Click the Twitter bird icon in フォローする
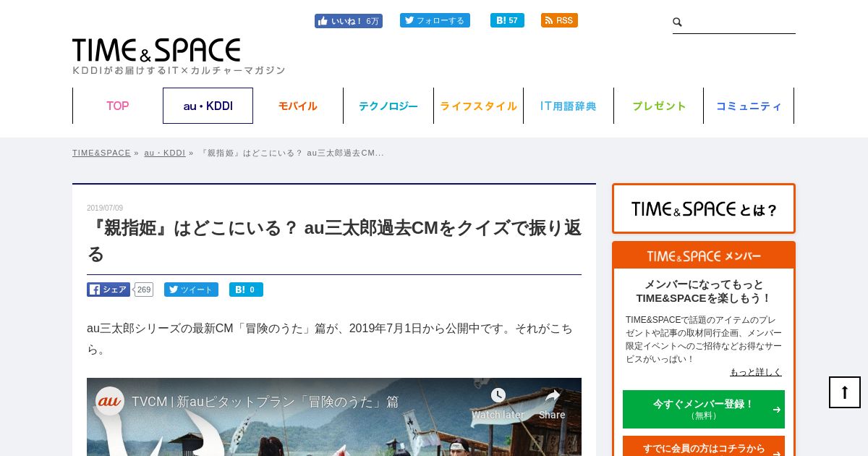868x456 pixels. [x=409, y=20]
